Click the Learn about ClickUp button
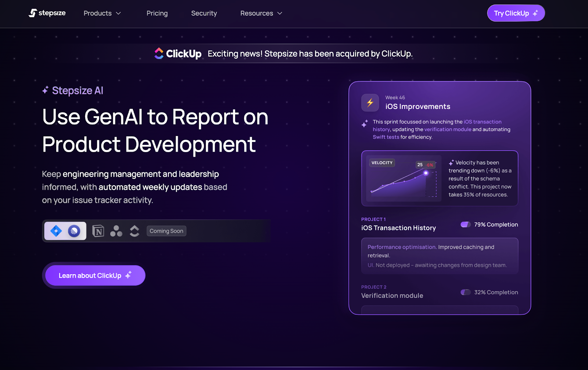This screenshot has width=588, height=370. coord(95,275)
